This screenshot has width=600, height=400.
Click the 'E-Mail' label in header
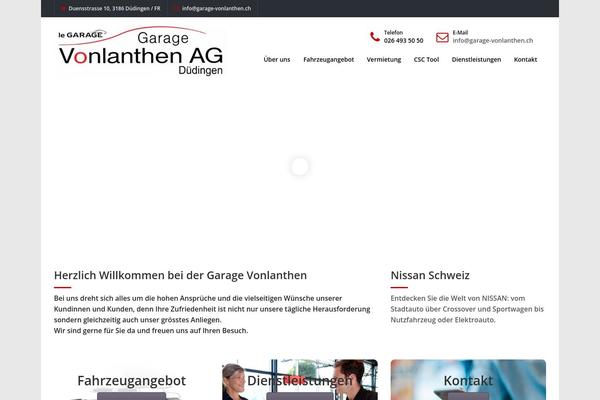460,33
